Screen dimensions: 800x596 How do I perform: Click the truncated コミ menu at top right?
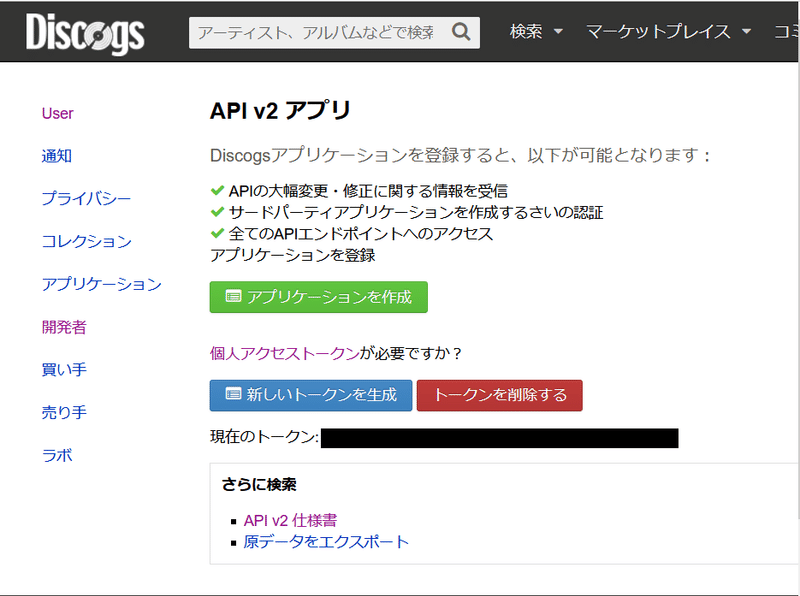click(x=789, y=31)
